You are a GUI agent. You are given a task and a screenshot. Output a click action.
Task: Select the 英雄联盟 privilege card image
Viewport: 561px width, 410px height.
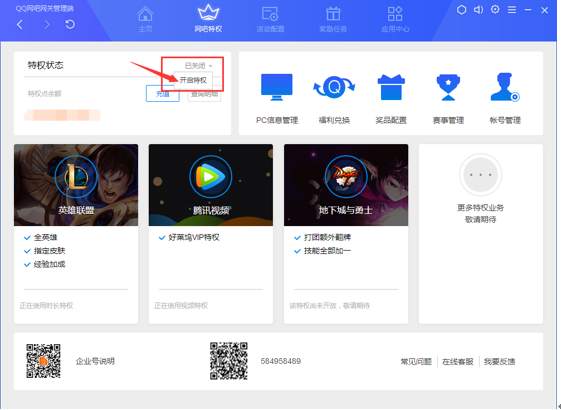coord(76,185)
